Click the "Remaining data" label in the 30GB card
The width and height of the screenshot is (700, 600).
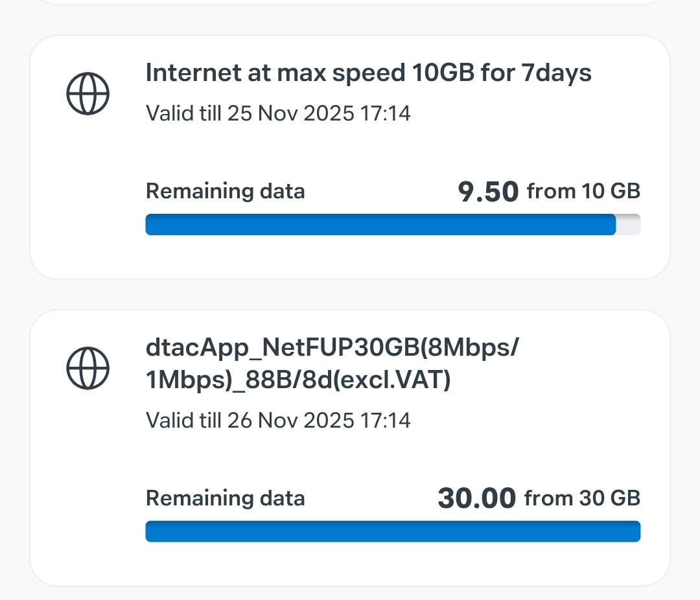pos(225,498)
